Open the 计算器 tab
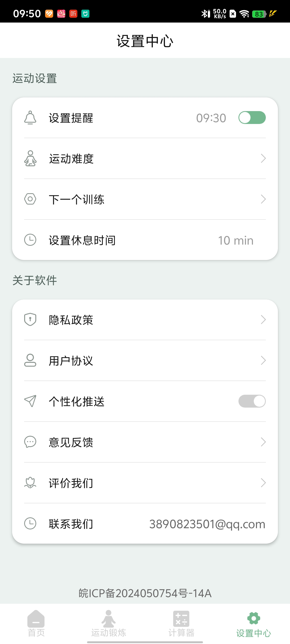290x644 pixels. [x=181, y=624]
